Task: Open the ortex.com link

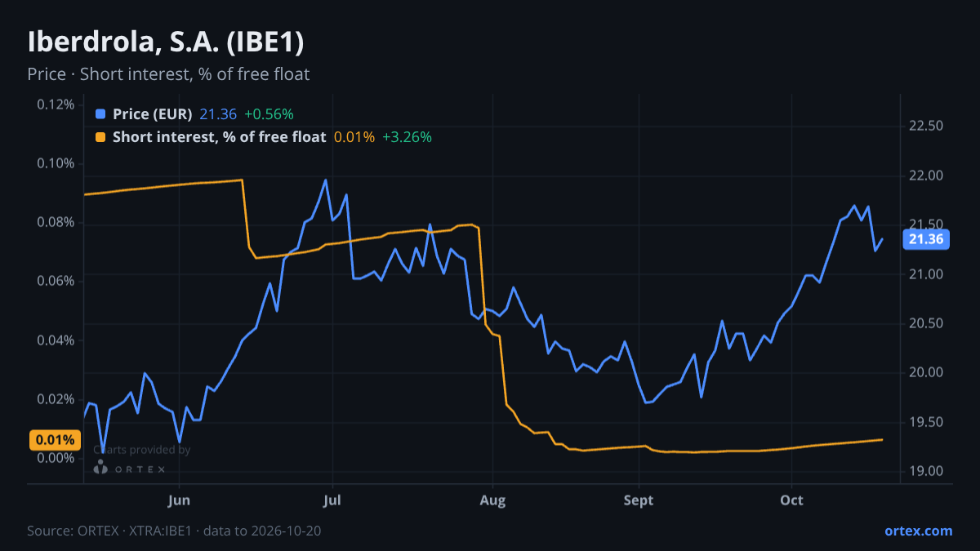Action: (x=919, y=531)
